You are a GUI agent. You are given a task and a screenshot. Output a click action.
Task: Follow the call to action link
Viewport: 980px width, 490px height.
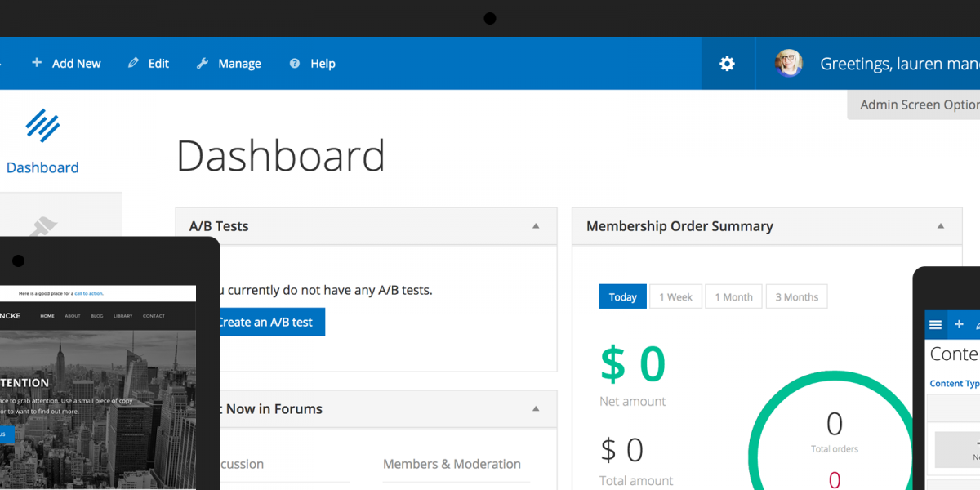[x=89, y=293]
